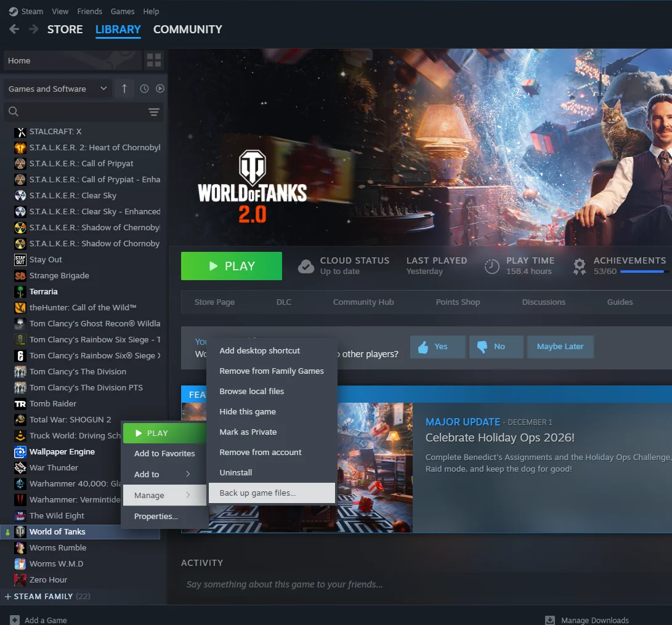This screenshot has width=672, height=625.
Task: Click the forward navigation arrow
Action: 34,29
